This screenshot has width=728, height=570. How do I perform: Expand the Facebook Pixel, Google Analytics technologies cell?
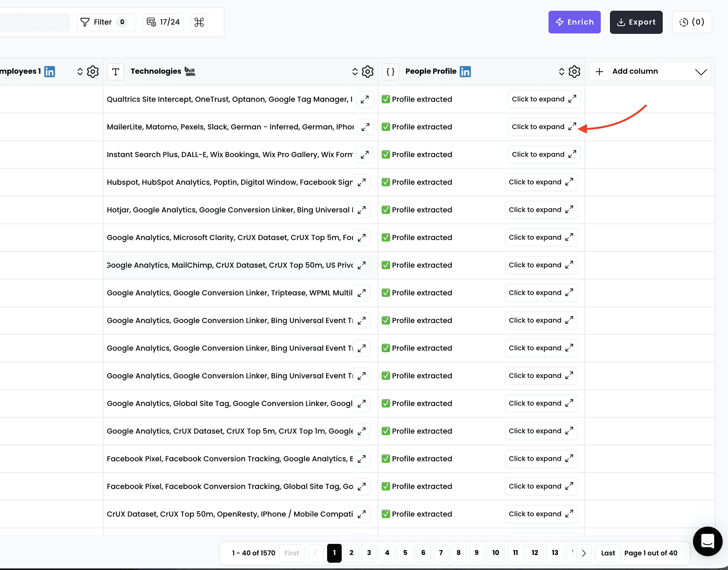click(362, 459)
